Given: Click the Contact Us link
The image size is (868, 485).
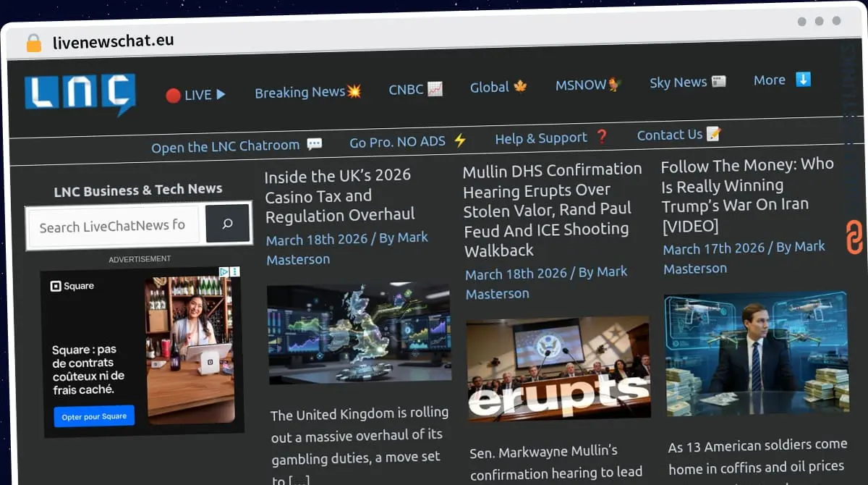Looking at the screenshot, I should click(x=678, y=135).
